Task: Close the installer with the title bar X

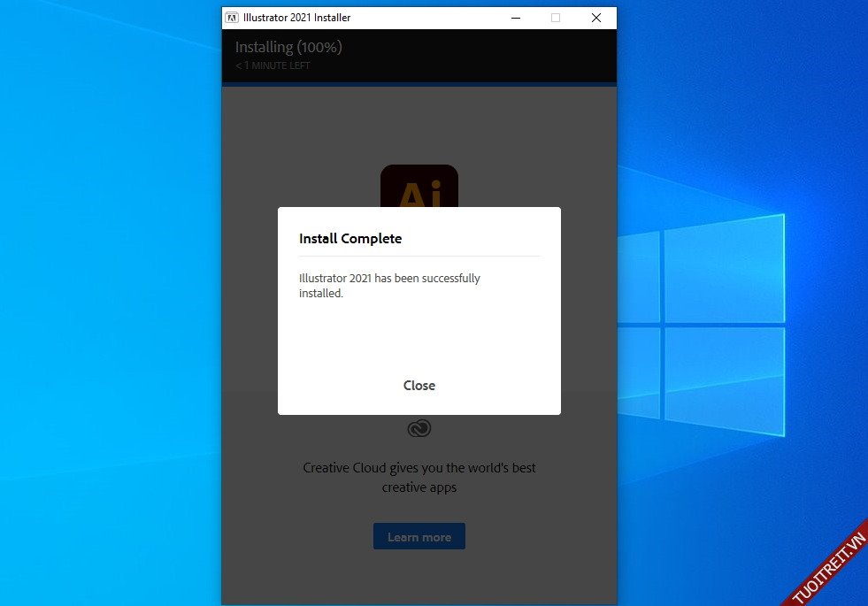Action: (x=596, y=18)
